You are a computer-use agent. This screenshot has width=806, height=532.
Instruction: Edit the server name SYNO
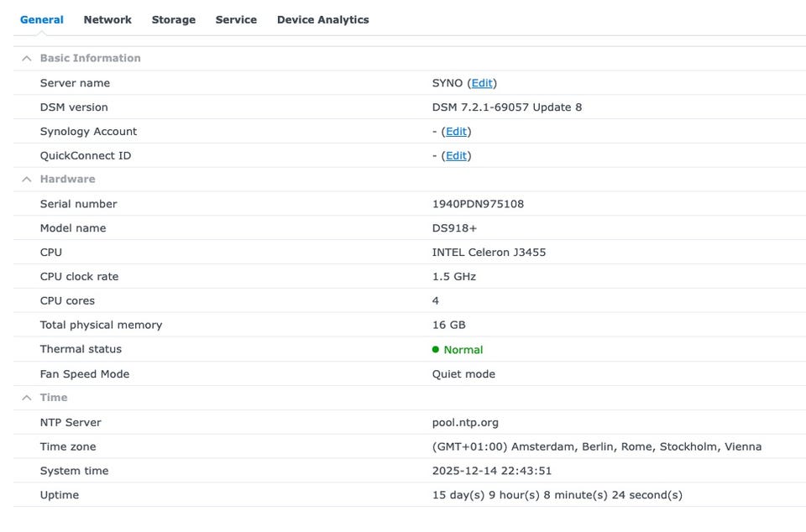click(482, 83)
